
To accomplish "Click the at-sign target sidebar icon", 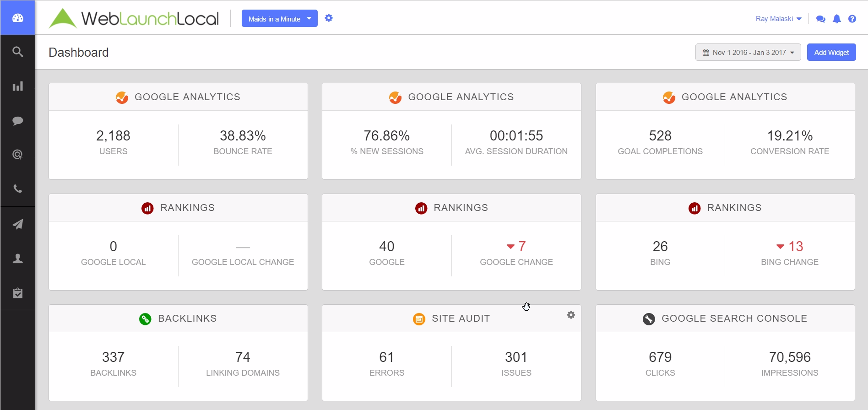I will [17, 155].
